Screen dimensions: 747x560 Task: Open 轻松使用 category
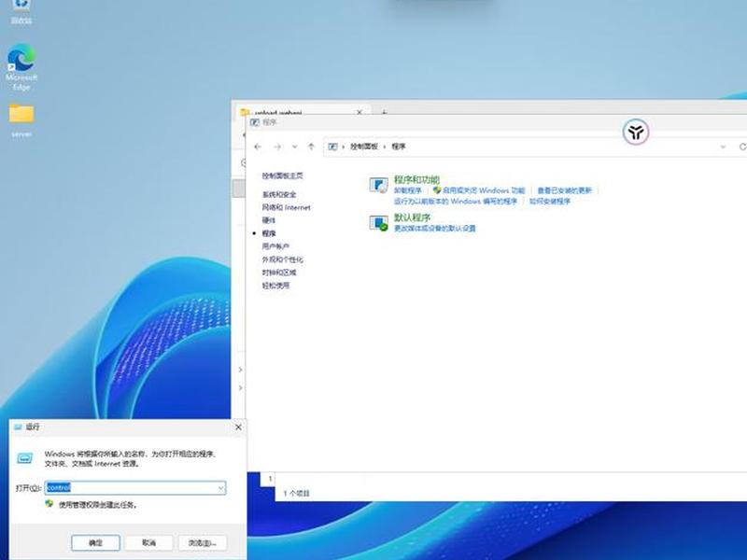pos(275,286)
